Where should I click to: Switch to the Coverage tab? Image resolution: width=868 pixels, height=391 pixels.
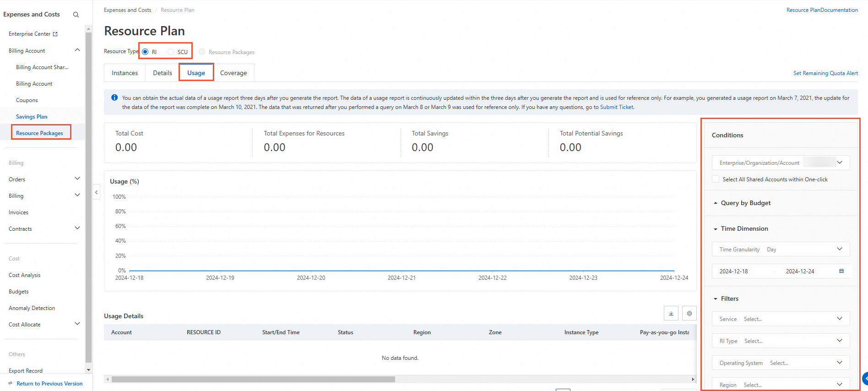click(x=233, y=73)
